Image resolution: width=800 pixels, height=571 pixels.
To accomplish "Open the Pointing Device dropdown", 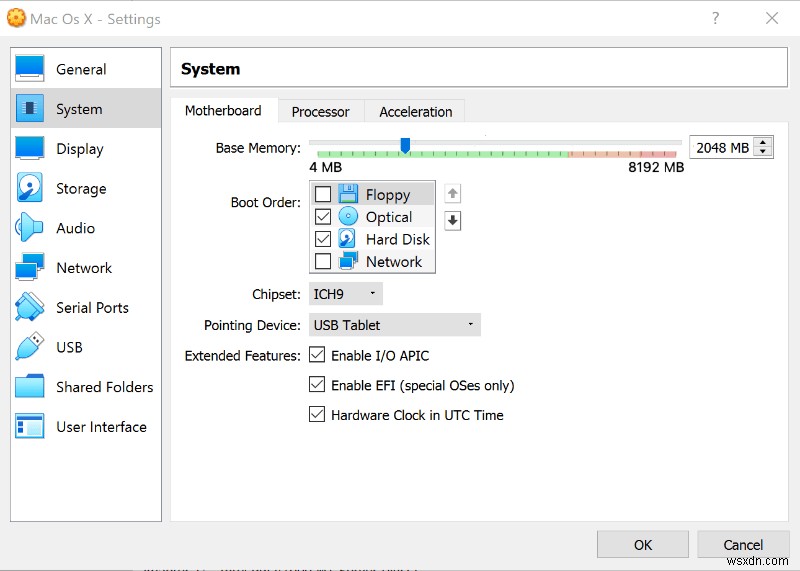I will [394, 325].
